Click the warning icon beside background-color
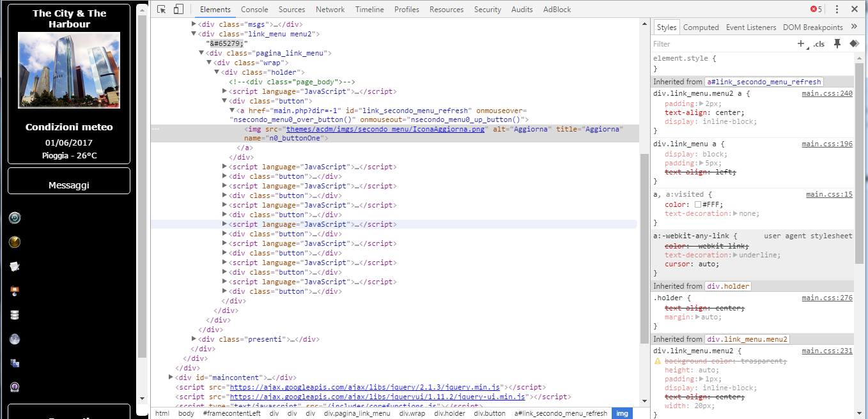The image size is (868, 419). click(657, 361)
